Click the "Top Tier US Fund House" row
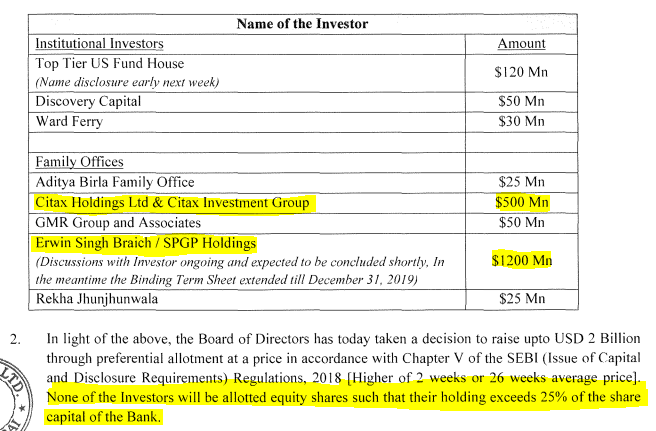 [104, 63]
